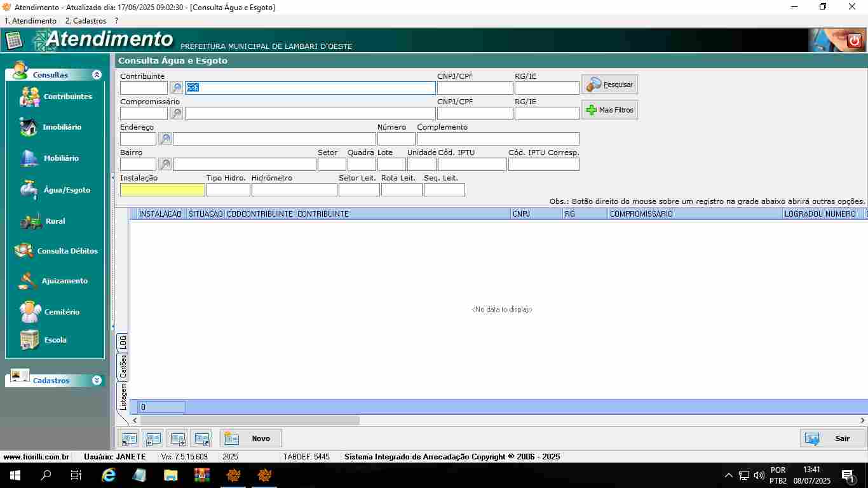Click the Escola sidebar icon

[30, 340]
